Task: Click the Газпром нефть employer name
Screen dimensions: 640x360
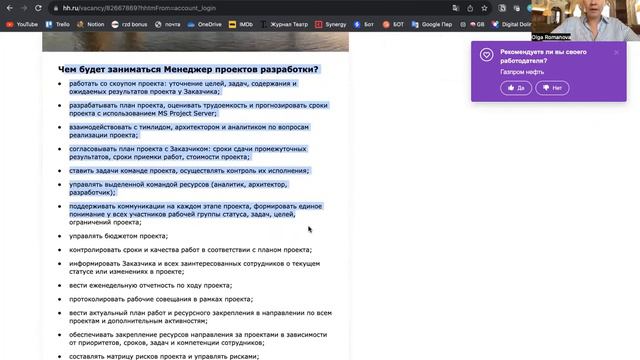Action: (522, 72)
